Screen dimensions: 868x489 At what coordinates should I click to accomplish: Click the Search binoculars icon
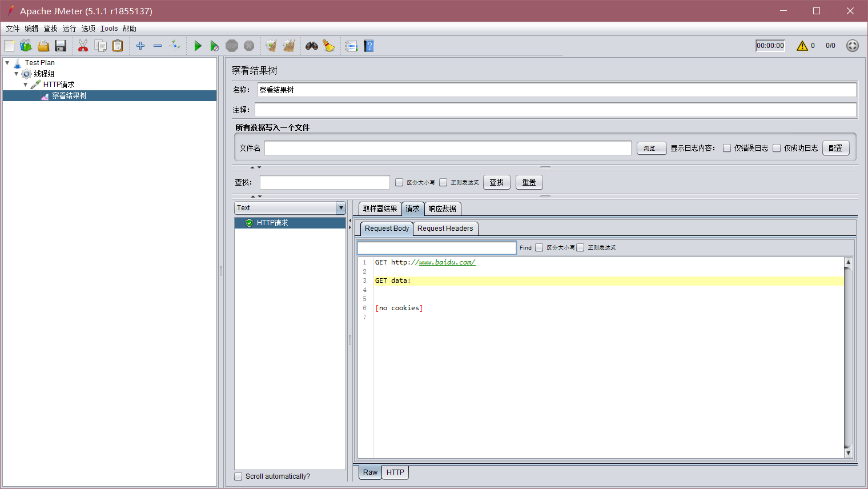312,46
